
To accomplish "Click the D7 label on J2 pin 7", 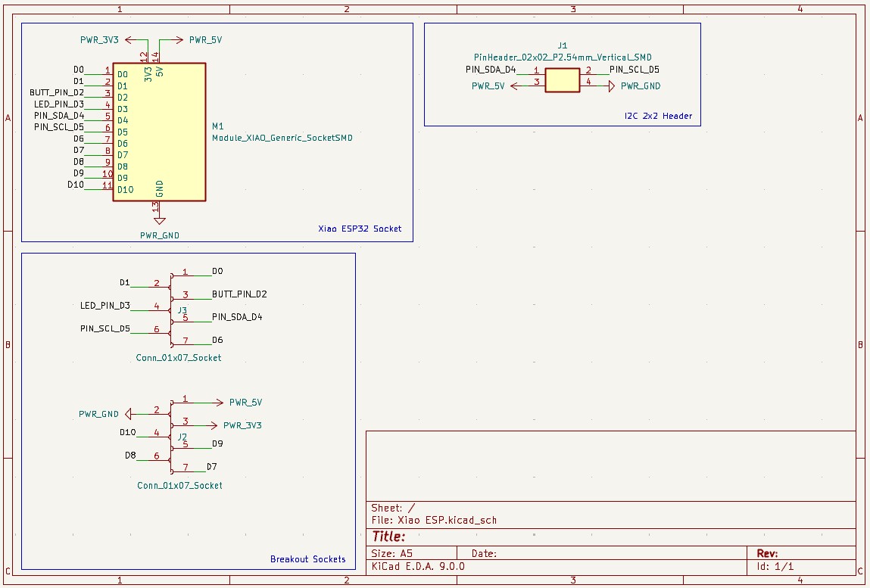I will click(x=211, y=466).
